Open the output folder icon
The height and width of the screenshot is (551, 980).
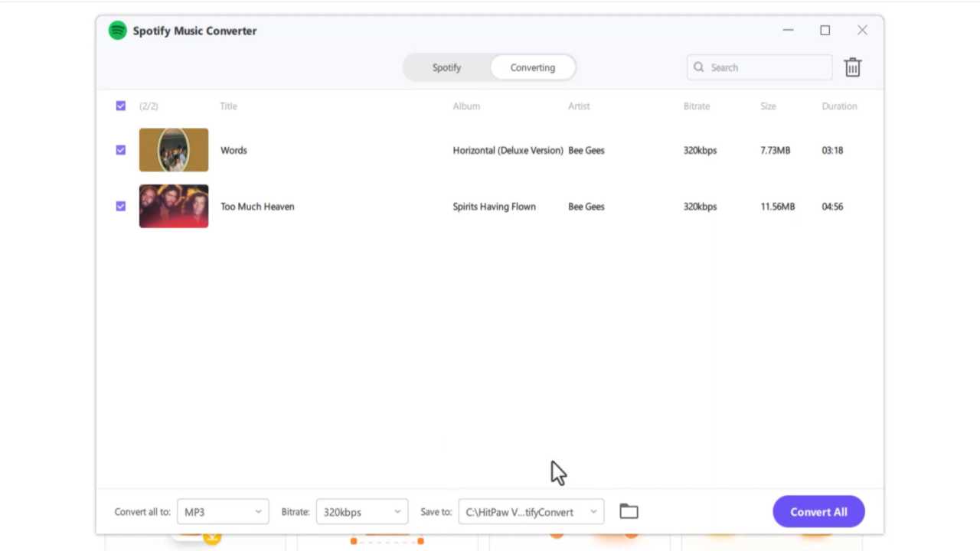629,511
